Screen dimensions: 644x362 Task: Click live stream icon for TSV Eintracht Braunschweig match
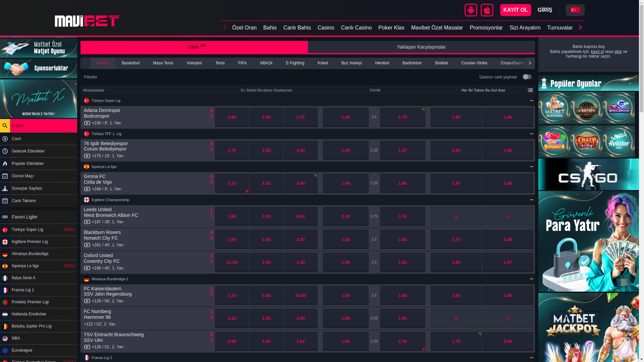click(87, 347)
